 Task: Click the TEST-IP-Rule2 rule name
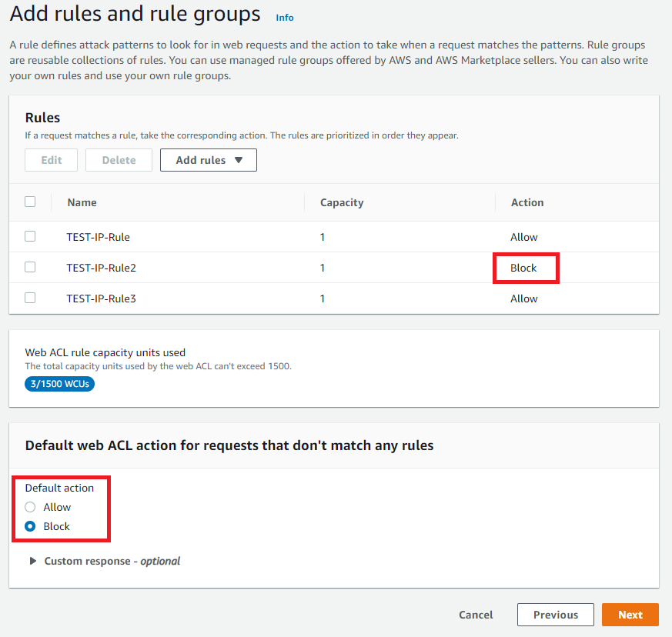[x=101, y=268]
